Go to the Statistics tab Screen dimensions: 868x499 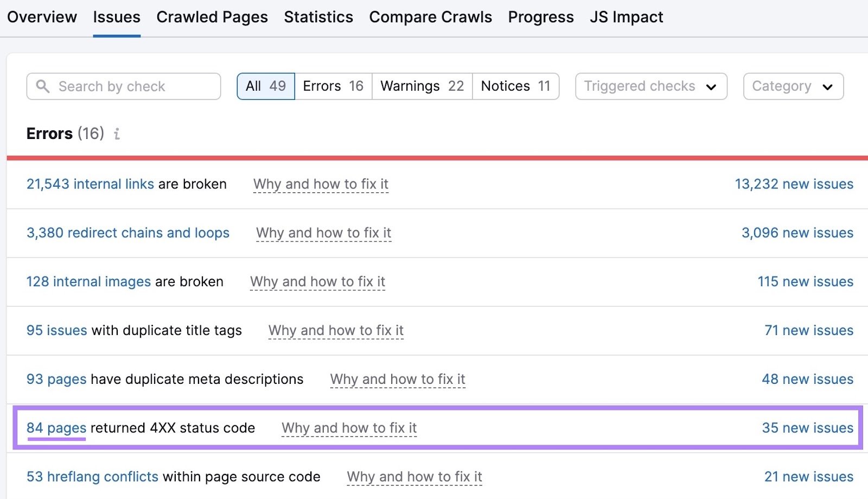click(318, 17)
